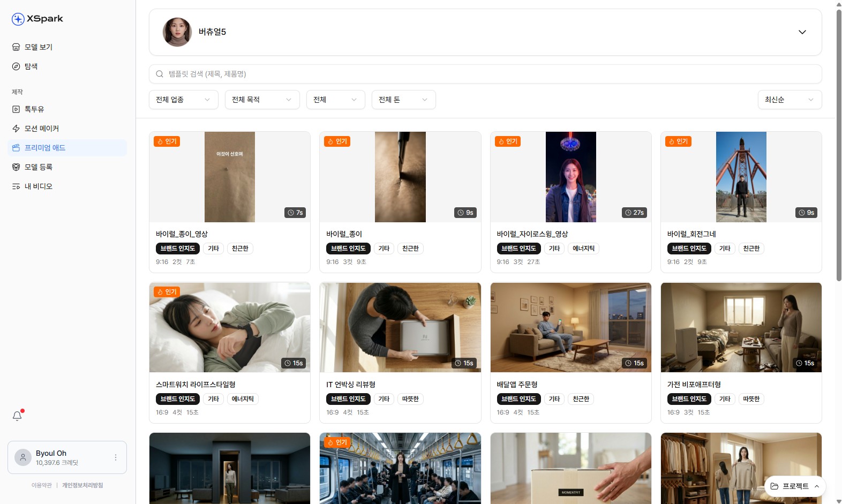The width and height of the screenshot is (842, 504).
Task: Select the 프리미엄 애드 sidebar item
Action: coord(67,148)
